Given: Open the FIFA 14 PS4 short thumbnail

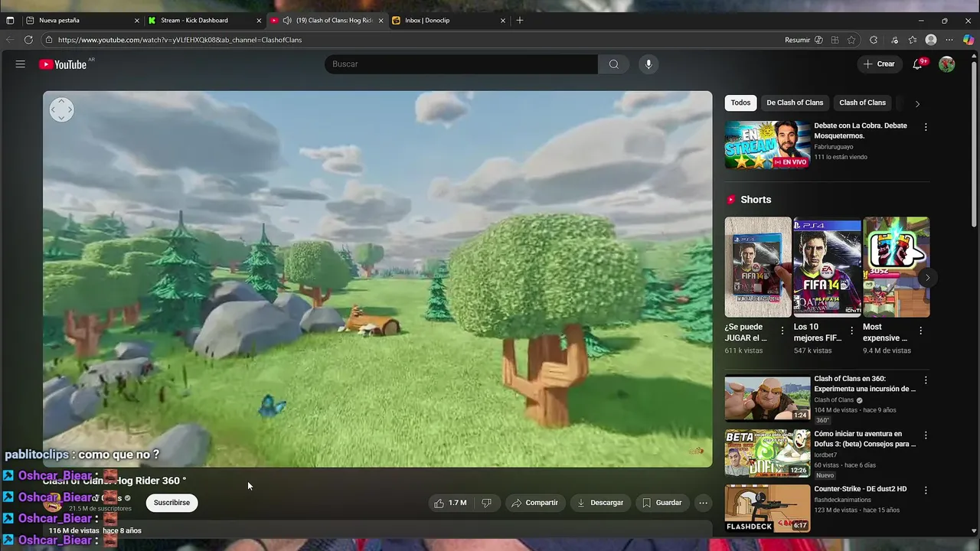Looking at the screenshot, I should 827,267.
